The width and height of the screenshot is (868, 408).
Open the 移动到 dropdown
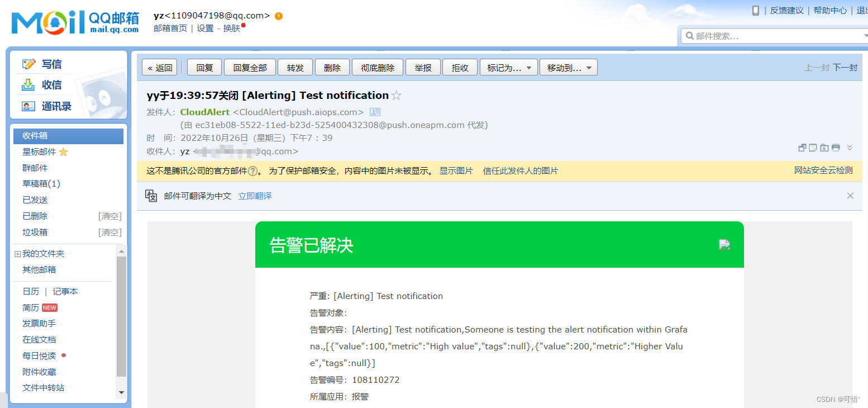coord(569,68)
